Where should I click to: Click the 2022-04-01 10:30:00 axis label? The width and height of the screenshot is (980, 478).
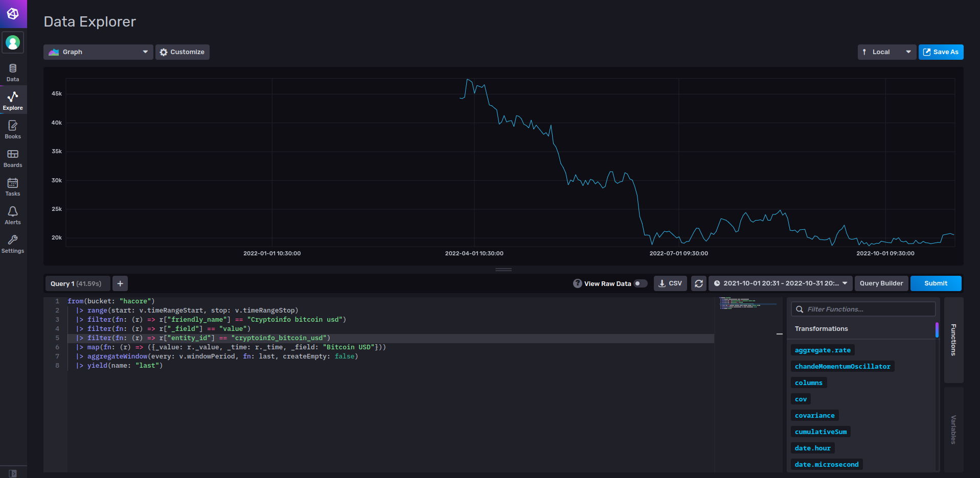tap(474, 253)
